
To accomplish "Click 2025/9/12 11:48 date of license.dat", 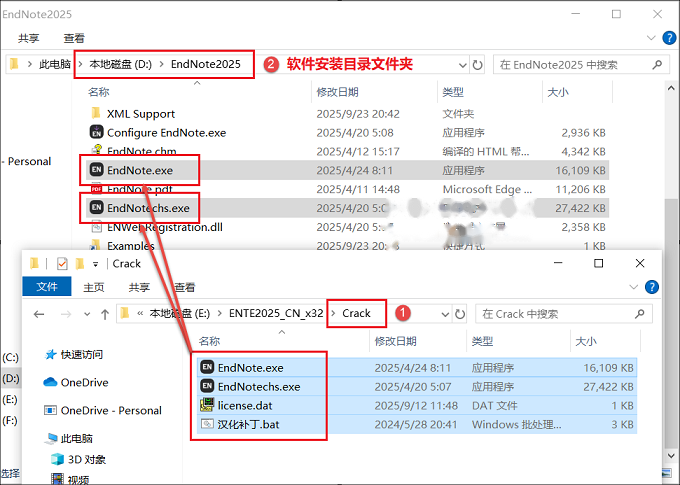I will [x=416, y=406].
